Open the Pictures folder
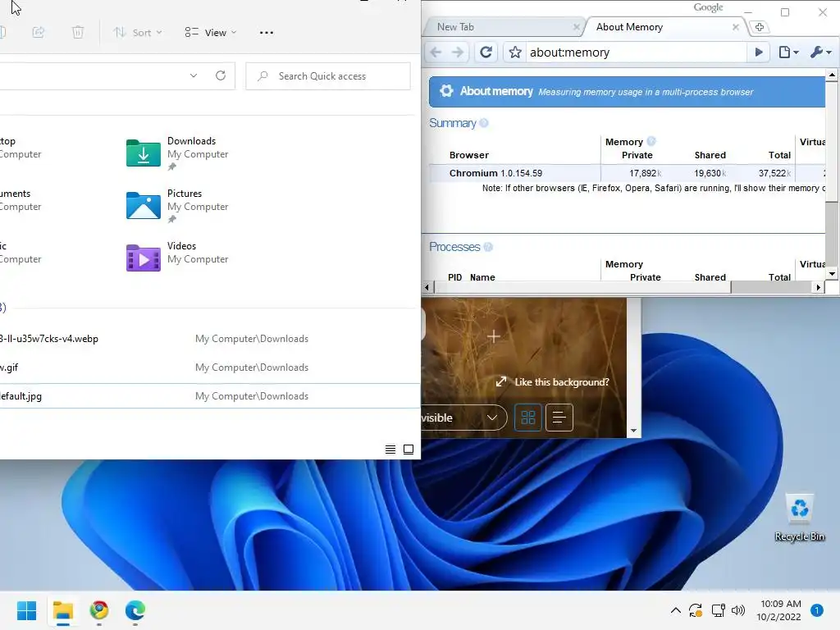Image resolution: width=840 pixels, height=630 pixels. tap(178, 204)
